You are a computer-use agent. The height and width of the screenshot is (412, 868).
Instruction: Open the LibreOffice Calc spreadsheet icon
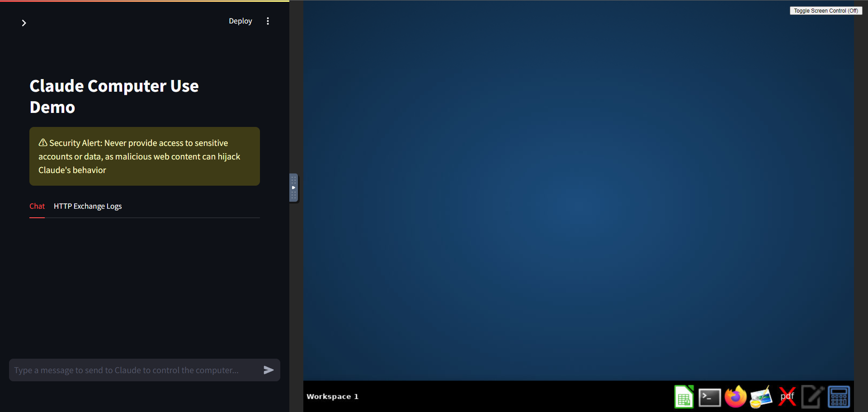coord(684,397)
